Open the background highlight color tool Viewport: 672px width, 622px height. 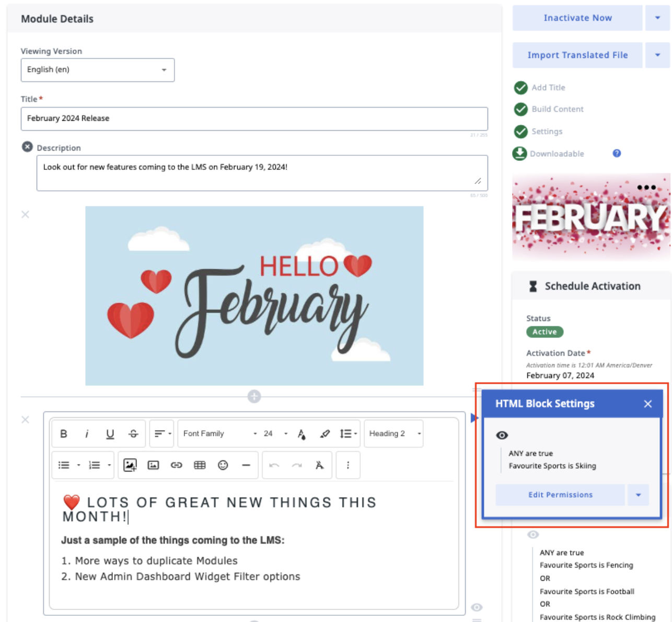coord(325,434)
